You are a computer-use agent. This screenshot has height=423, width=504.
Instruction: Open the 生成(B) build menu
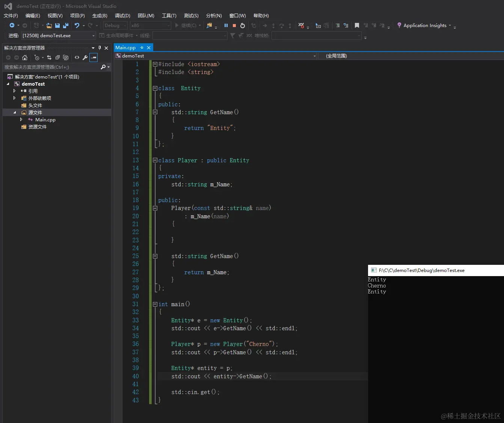click(100, 16)
